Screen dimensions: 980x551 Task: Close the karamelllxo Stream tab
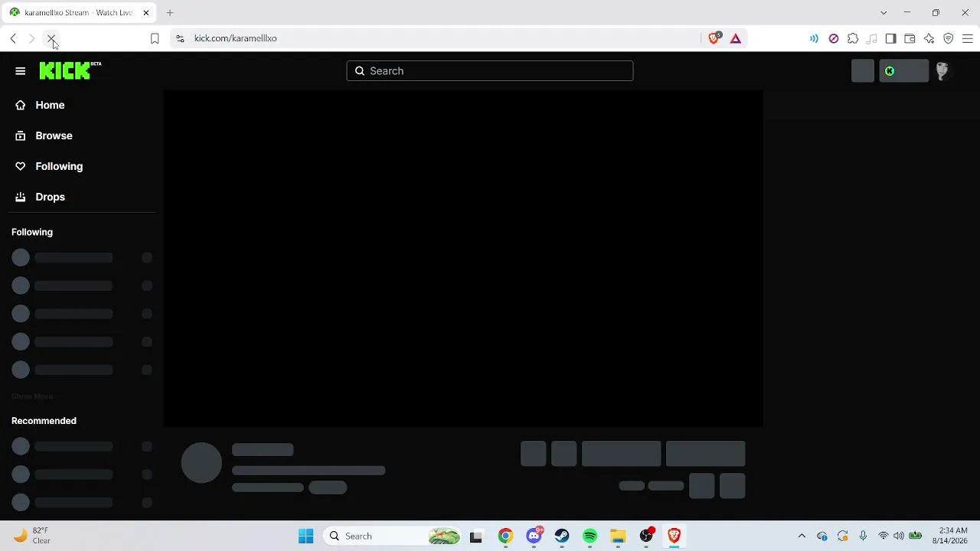coord(145,13)
